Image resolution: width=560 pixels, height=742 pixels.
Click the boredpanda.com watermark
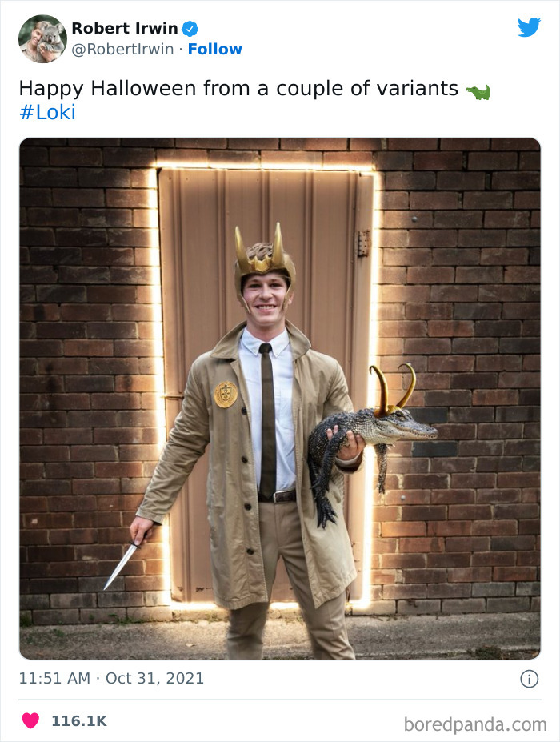(x=475, y=724)
